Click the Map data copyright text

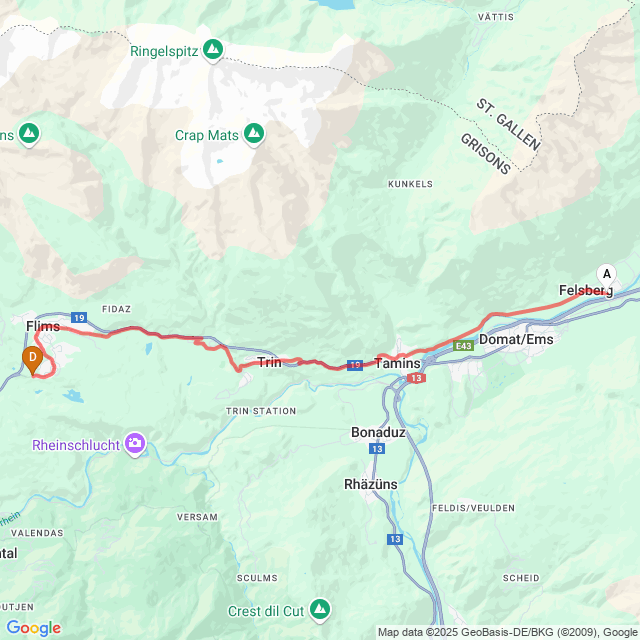coord(509,633)
